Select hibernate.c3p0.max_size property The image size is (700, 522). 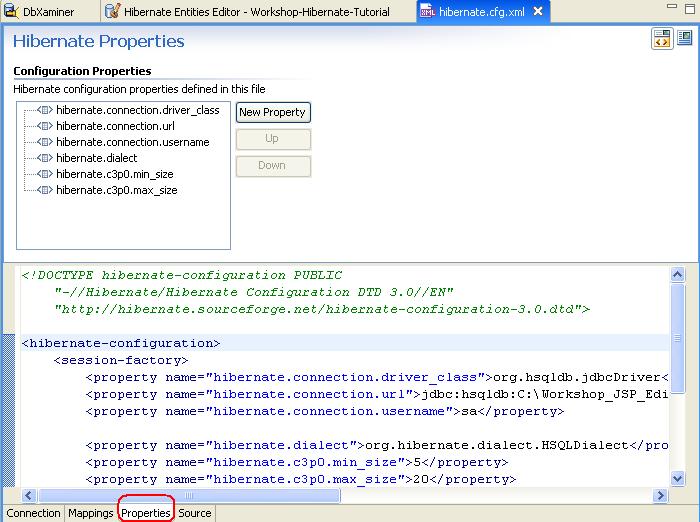point(117,190)
